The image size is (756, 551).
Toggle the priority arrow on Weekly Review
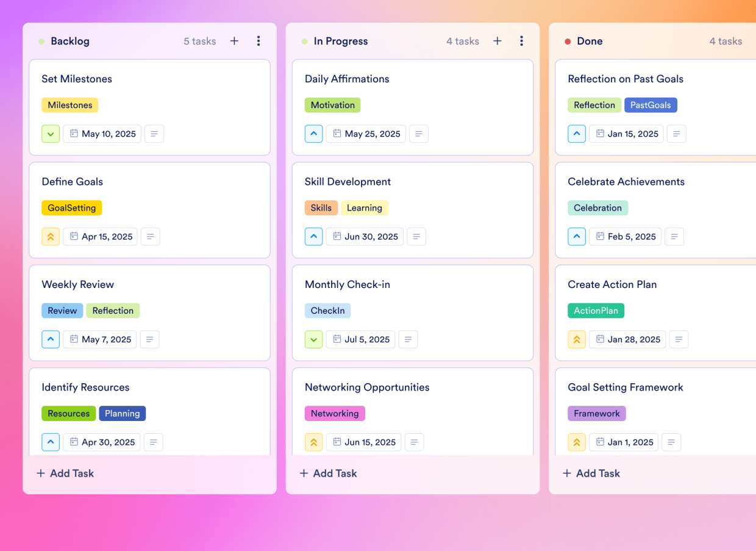point(51,339)
